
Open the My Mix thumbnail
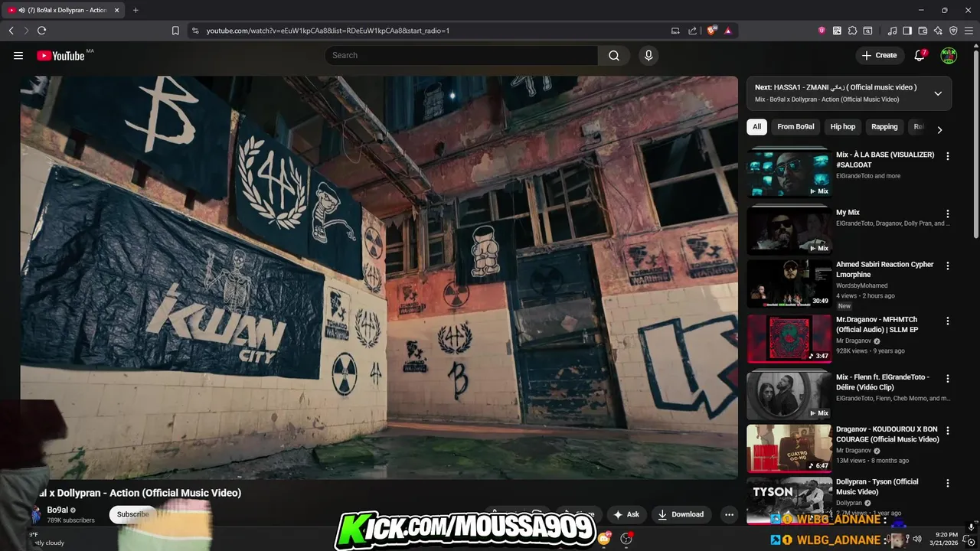(789, 230)
